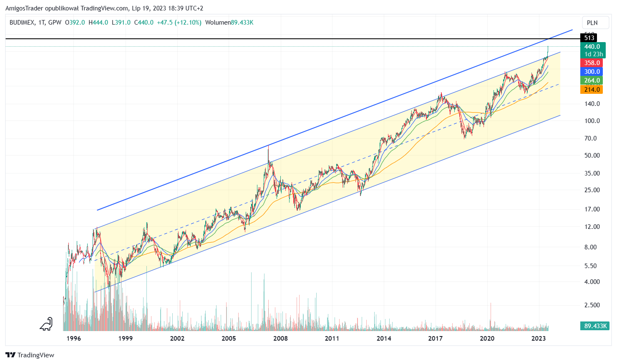
Task: Click the 140.0 price scale value
Action: (592, 104)
